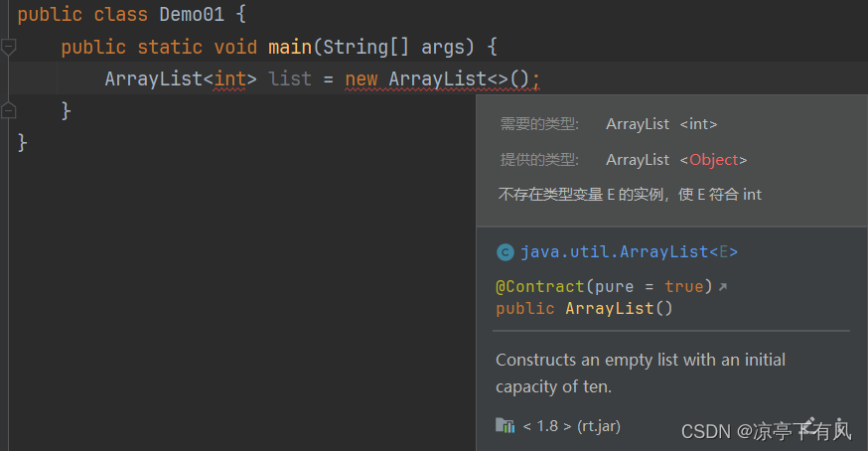Click 'public ArrayList()' constructor signature
Screen dimensions: 868x451
point(584,309)
